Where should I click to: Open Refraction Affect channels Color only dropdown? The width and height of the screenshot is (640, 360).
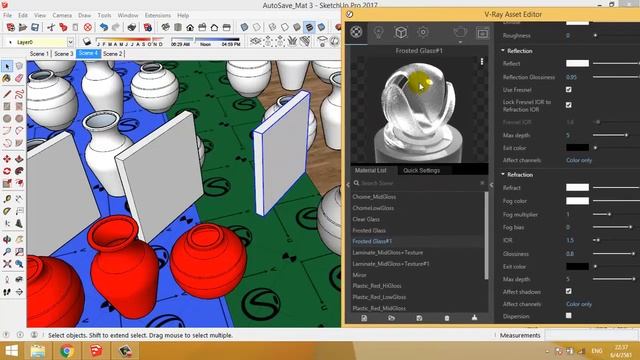tap(579, 304)
